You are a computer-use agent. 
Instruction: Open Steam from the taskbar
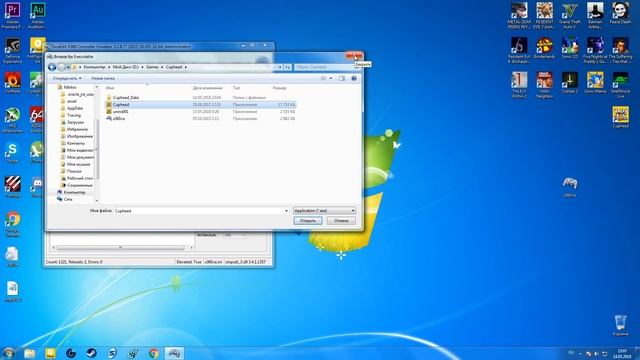coord(91,353)
